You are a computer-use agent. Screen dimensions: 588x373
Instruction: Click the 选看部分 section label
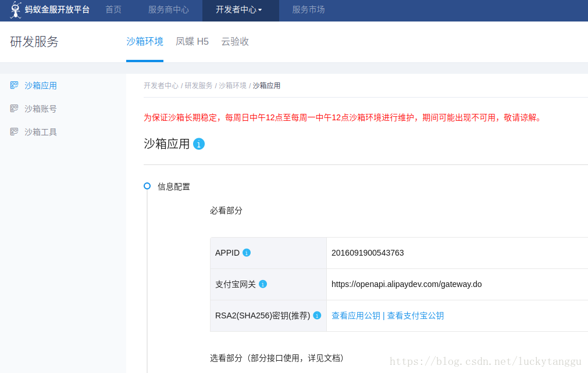point(277,358)
